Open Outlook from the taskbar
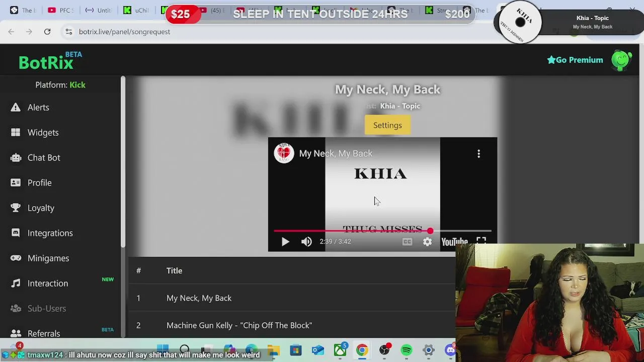 click(318, 350)
